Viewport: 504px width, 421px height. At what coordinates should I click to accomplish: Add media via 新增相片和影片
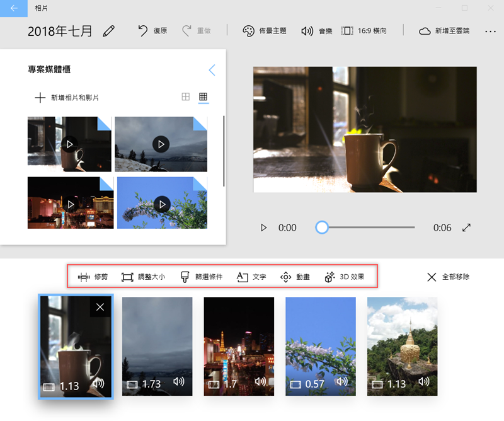pos(67,98)
